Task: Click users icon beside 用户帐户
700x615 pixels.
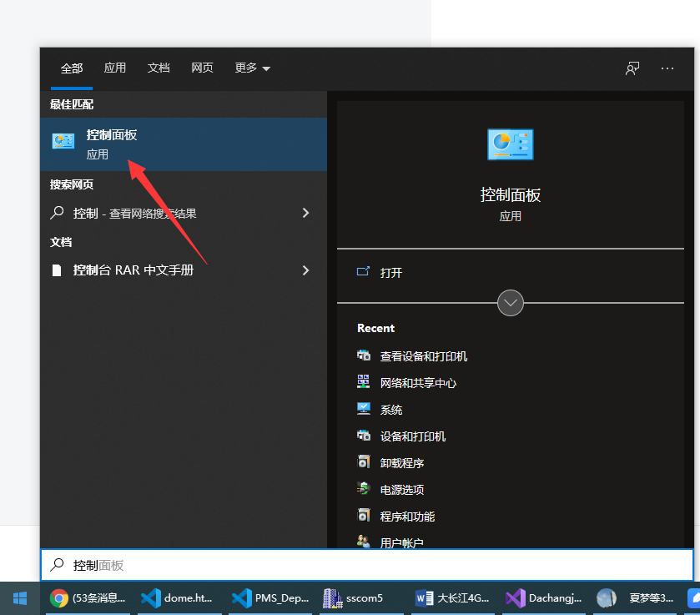Action: [x=364, y=542]
